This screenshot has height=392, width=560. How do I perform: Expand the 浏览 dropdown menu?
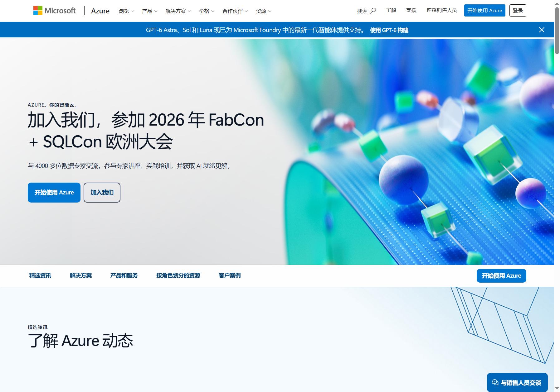point(126,11)
